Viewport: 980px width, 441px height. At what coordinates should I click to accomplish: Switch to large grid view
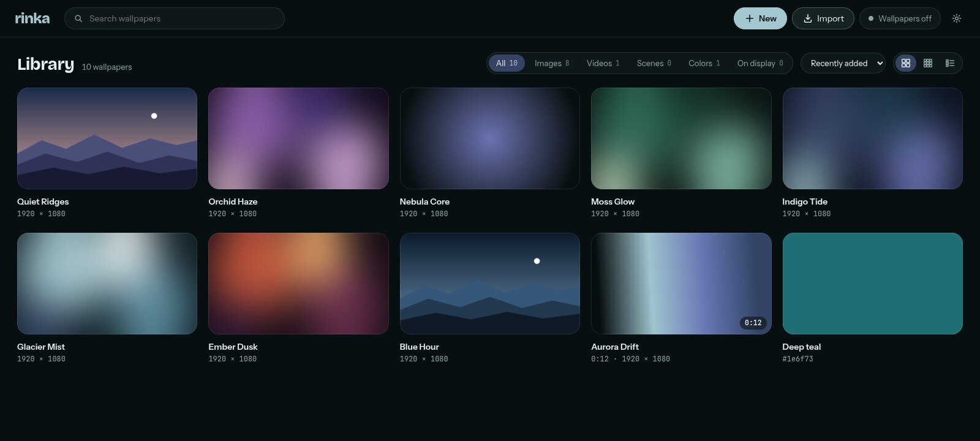(x=906, y=63)
